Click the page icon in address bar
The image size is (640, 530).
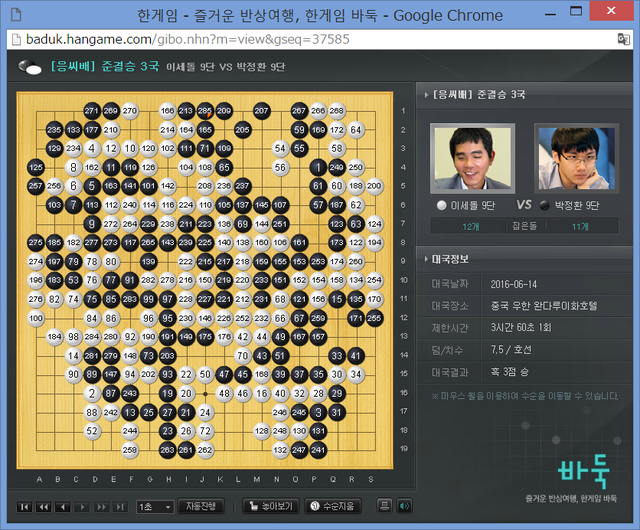tap(16, 40)
